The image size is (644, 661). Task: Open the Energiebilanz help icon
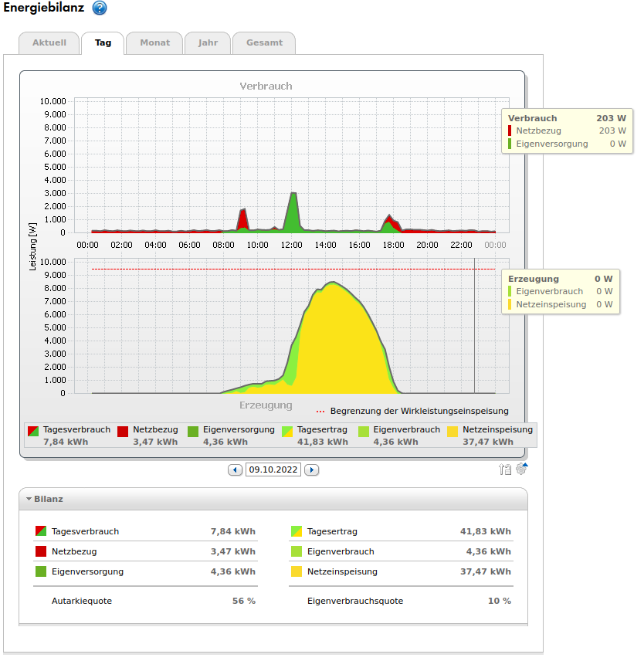pos(100,8)
